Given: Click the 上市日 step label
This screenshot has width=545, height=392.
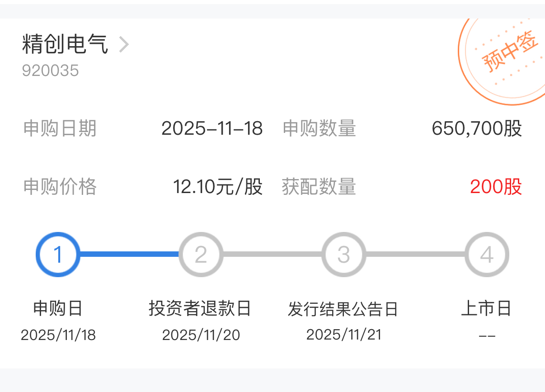Looking at the screenshot, I should pos(486,309).
